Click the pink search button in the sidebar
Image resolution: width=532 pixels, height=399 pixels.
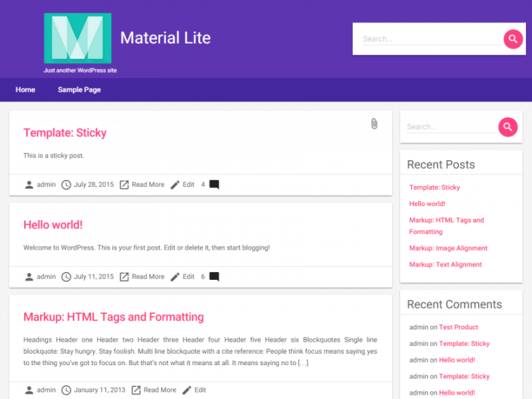point(507,126)
